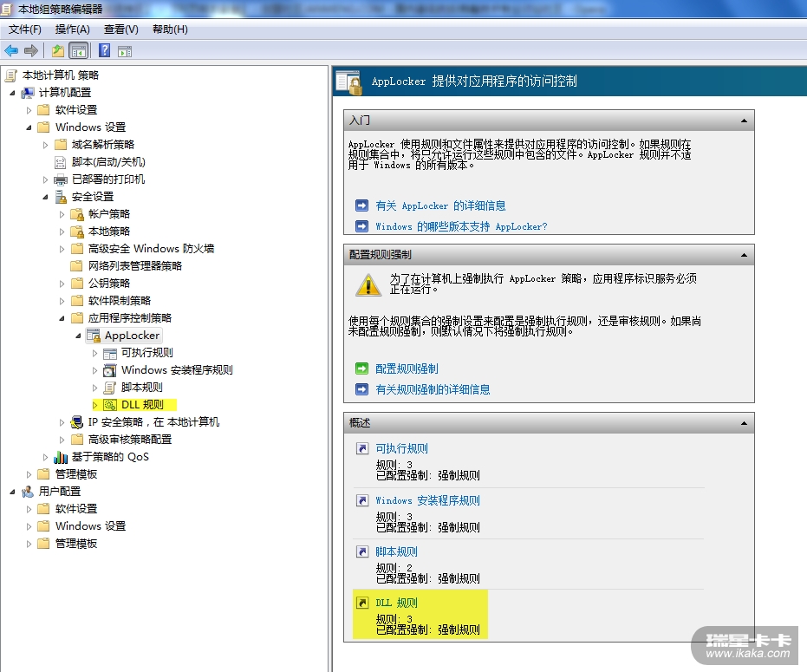
Task: Click shortcut icon beside DLL 规则 in overview
Action: click(362, 603)
